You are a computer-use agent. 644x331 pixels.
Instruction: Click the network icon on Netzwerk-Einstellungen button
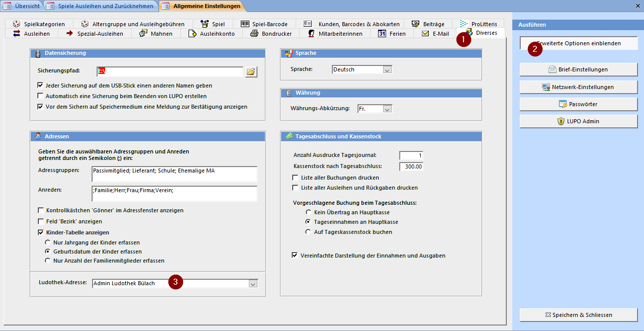click(545, 87)
